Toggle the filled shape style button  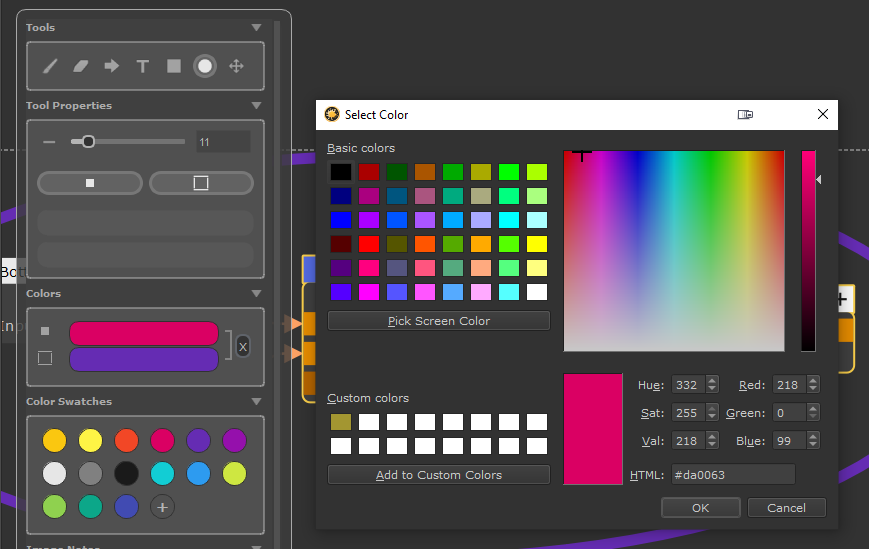(90, 183)
